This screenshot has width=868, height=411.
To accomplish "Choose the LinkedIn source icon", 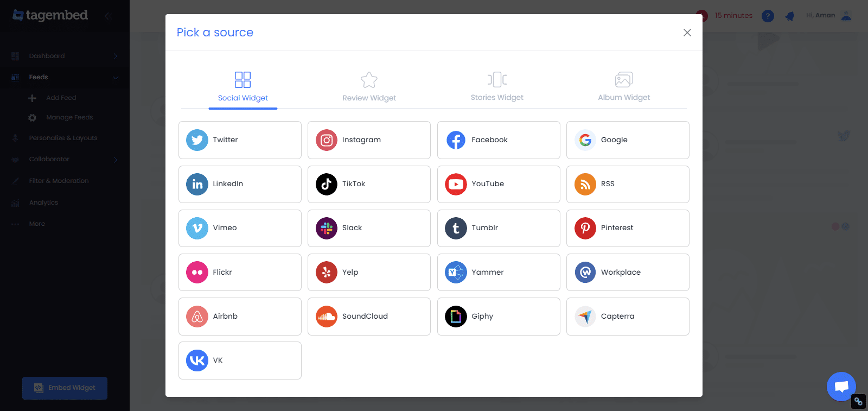I will click(197, 184).
